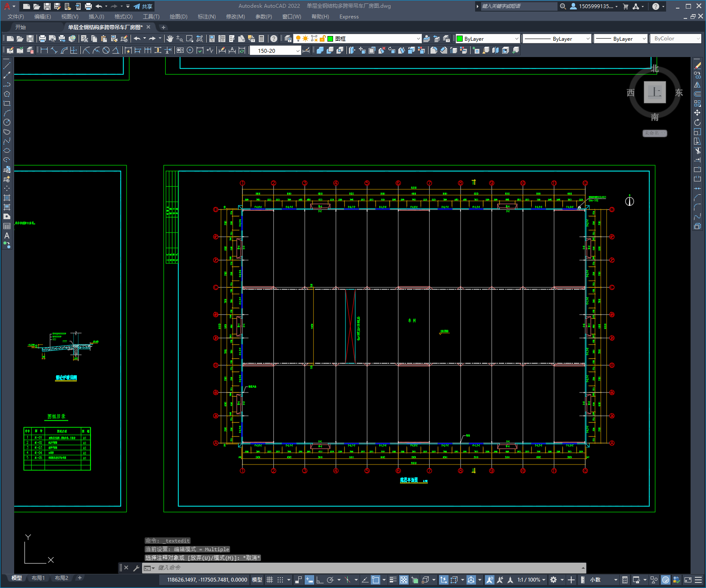706x588 pixels.
Task: Open the Express menu
Action: point(349,17)
